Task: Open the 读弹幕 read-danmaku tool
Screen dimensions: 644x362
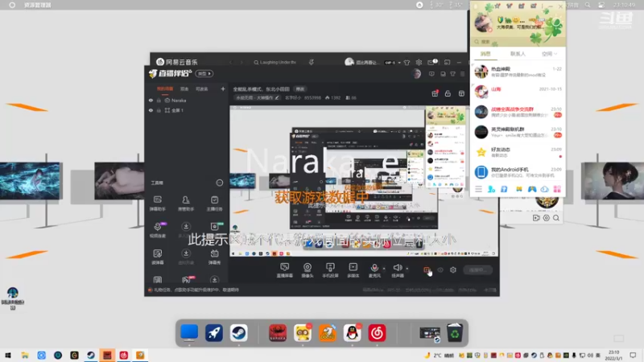Action: coord(157,257)
